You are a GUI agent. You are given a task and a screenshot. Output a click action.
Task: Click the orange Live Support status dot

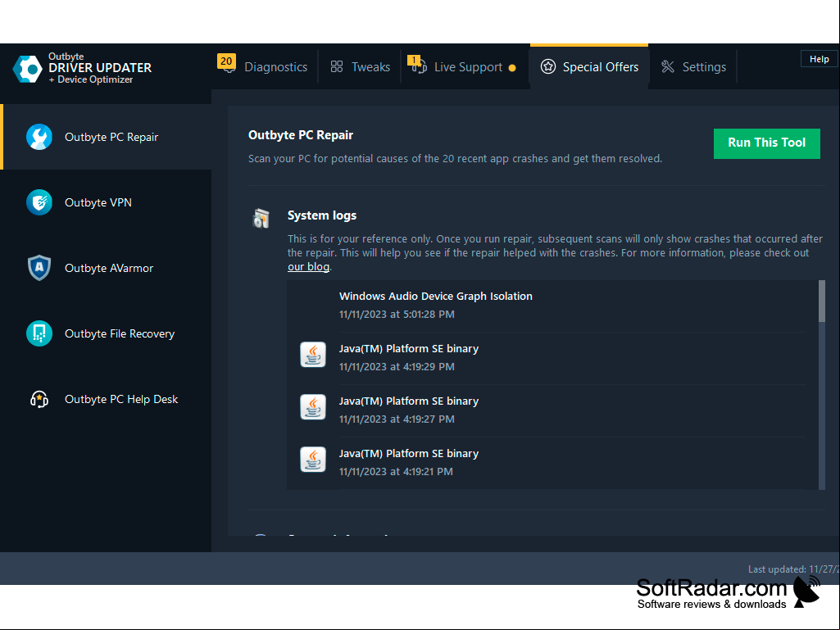click(x=512, y=68)
